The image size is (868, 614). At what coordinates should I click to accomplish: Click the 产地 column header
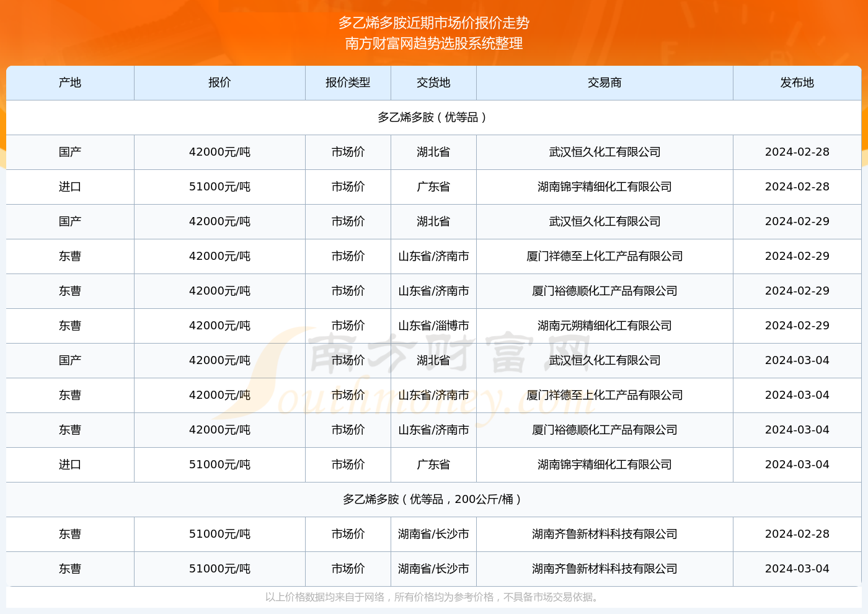coord(70,82)
